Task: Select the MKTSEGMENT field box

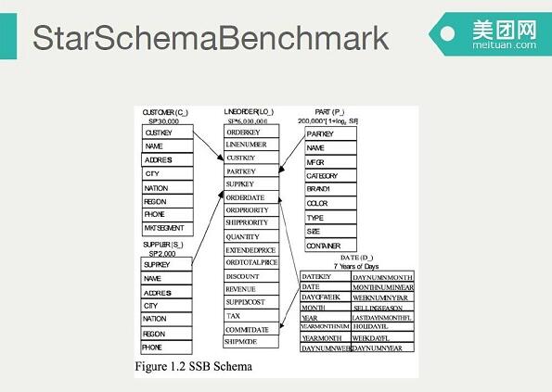Action: tap(168, 229)
